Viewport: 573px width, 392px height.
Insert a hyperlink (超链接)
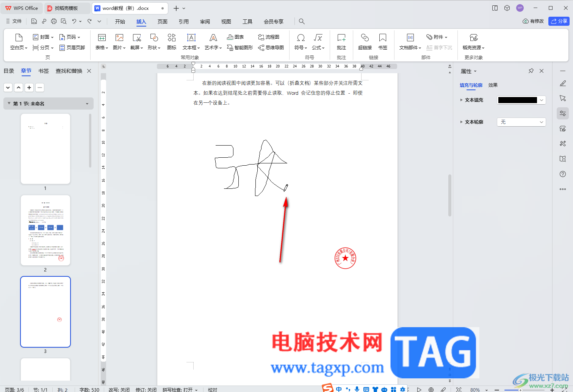click(365, 42)
